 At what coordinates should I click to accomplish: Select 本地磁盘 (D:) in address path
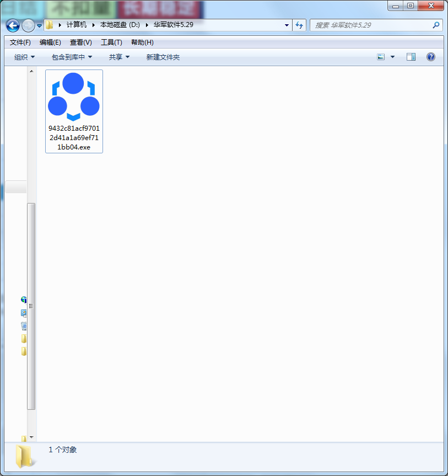pyautogui.click(x=120, y=25)
